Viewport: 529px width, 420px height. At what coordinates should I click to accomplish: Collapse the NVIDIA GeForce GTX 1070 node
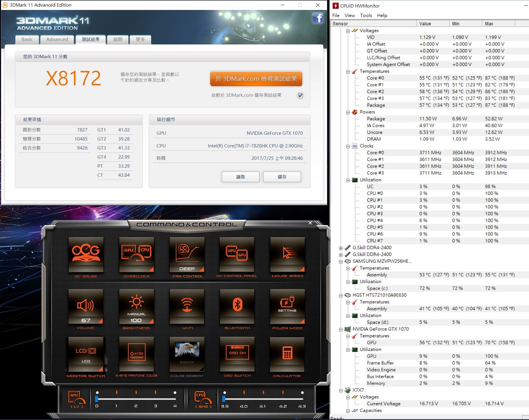pos(341,329)
